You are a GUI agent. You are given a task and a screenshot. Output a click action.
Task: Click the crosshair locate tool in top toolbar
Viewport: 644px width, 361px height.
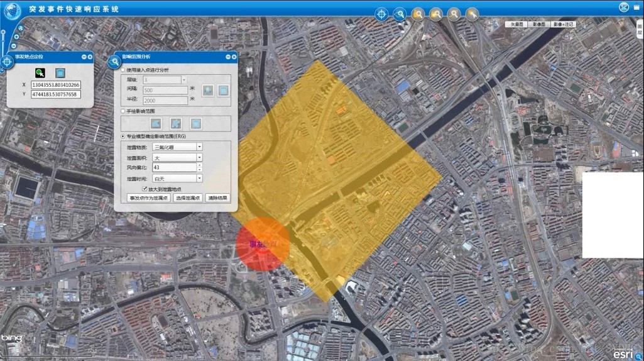381,14
